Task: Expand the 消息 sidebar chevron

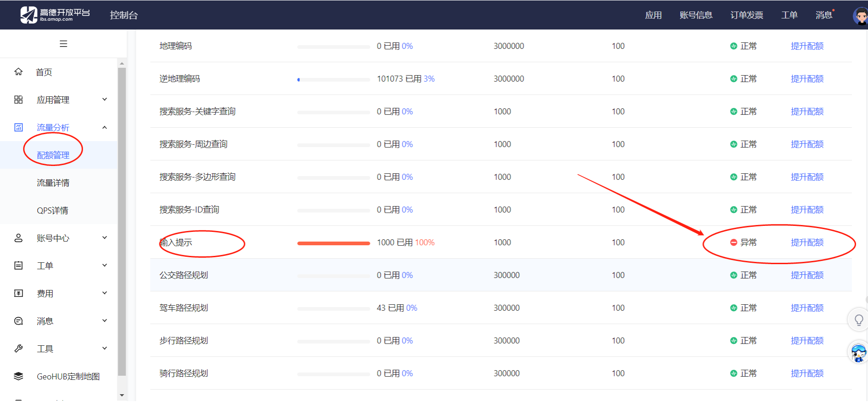Action: (105, 320)
